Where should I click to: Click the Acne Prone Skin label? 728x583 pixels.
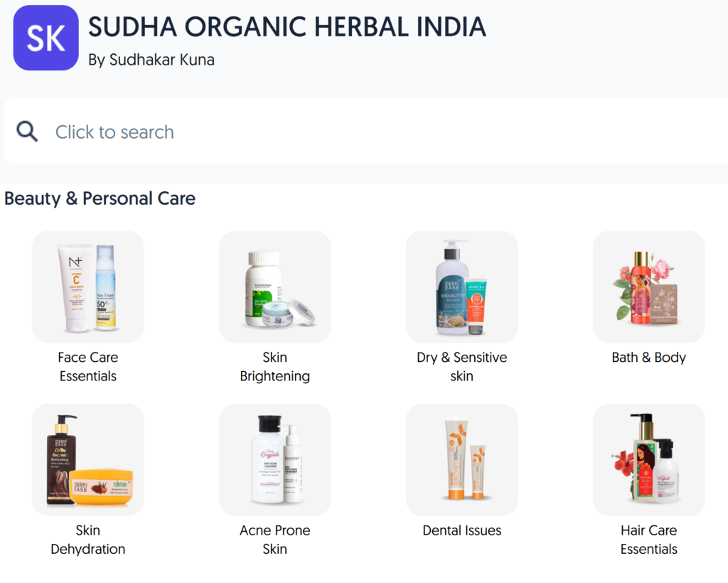point(275,540)
